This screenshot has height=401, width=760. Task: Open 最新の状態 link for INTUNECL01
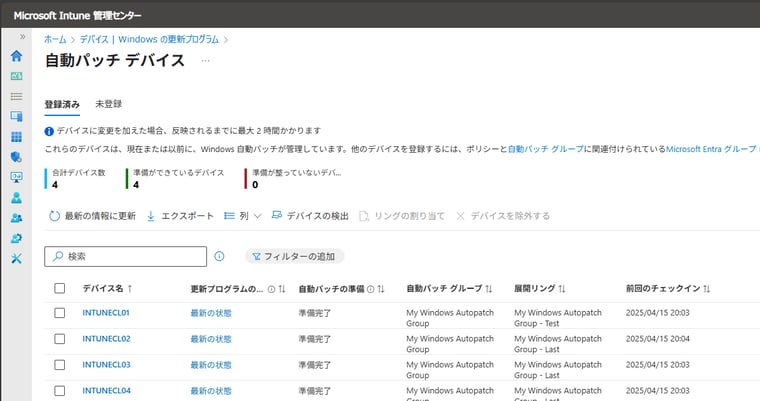[211, 313]
